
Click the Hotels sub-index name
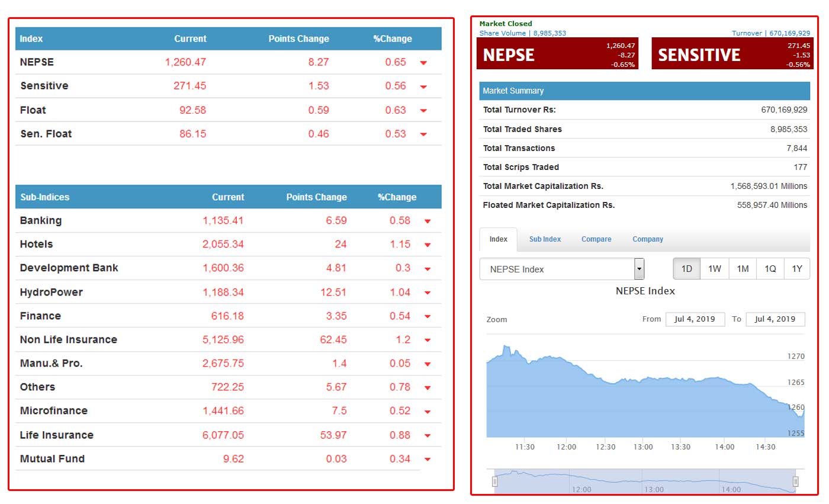point(36,244)
